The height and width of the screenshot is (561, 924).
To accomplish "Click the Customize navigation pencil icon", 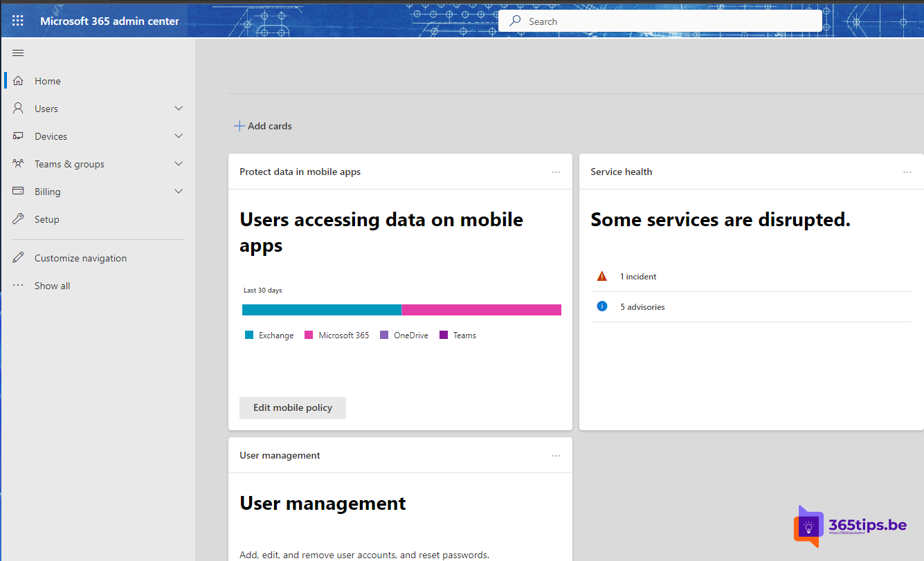I will 18,258.
